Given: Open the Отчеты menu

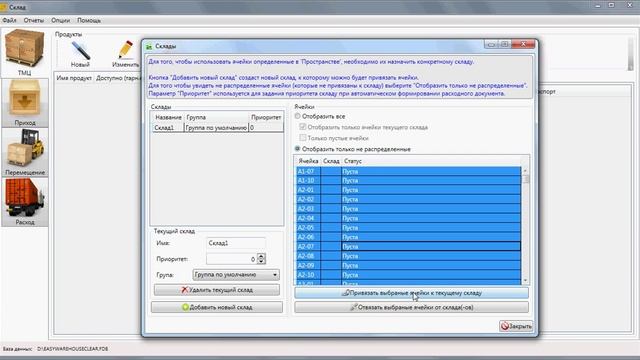Looking at the screenshot, I should (x=33, y=20).
